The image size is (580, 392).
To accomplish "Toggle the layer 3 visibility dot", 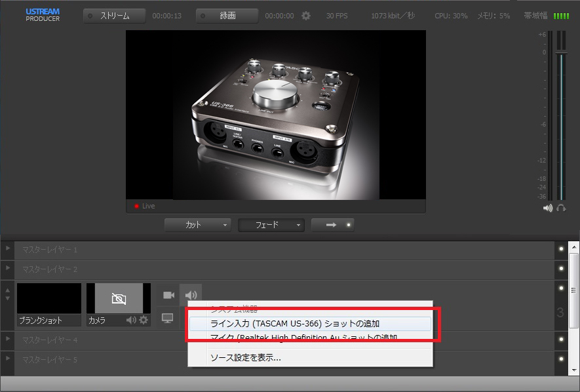I will pos(561,288).
